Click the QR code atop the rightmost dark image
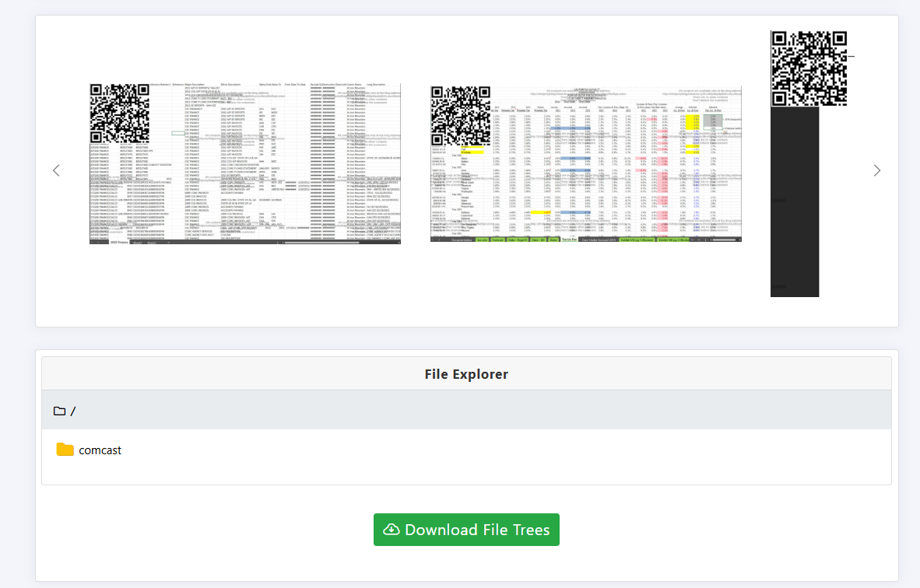 (x=808, y=68)
